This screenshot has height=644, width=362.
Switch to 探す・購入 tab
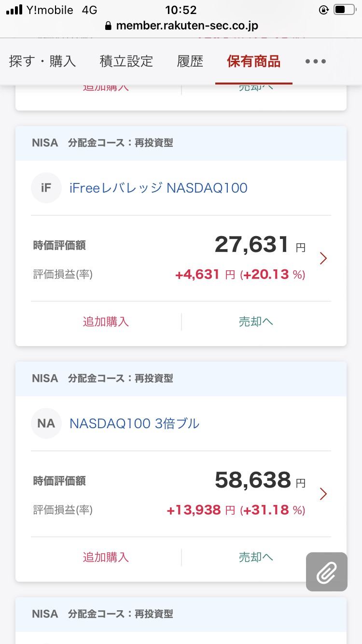coord(42,61)
